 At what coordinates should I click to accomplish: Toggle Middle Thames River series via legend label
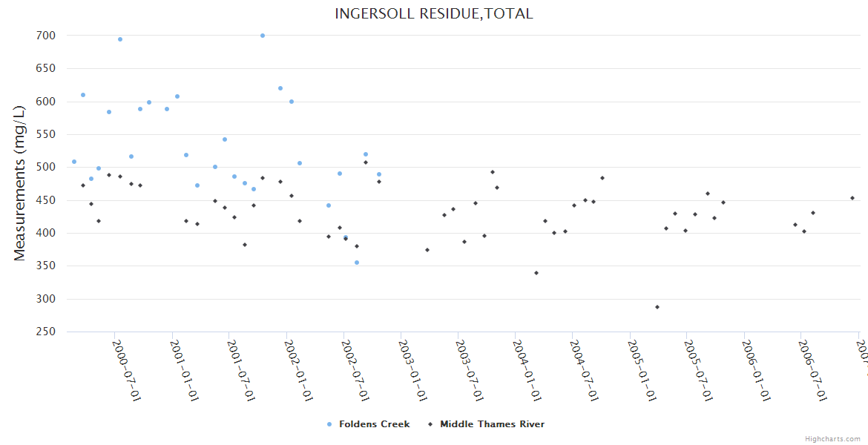tap(492, 424)
